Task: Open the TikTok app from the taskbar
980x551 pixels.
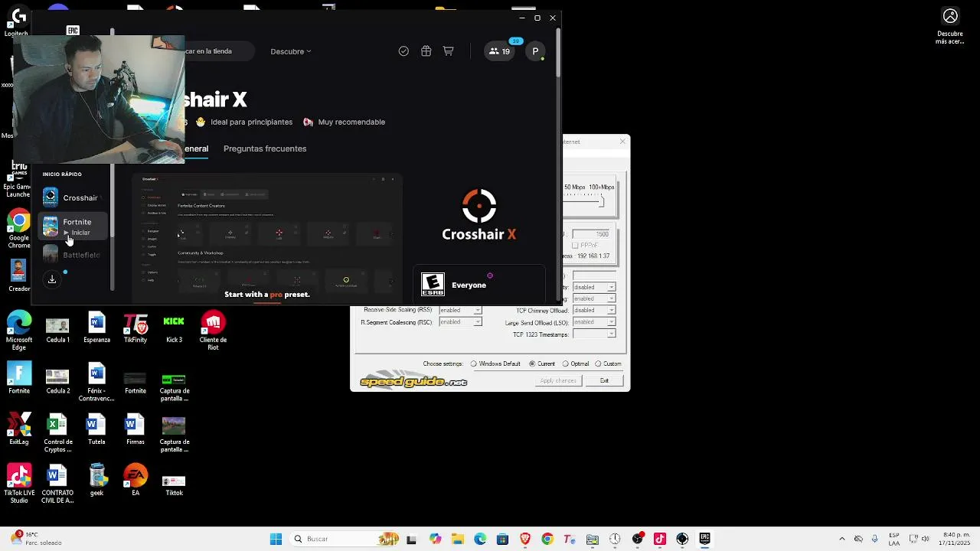Action: tap(660, 539)
